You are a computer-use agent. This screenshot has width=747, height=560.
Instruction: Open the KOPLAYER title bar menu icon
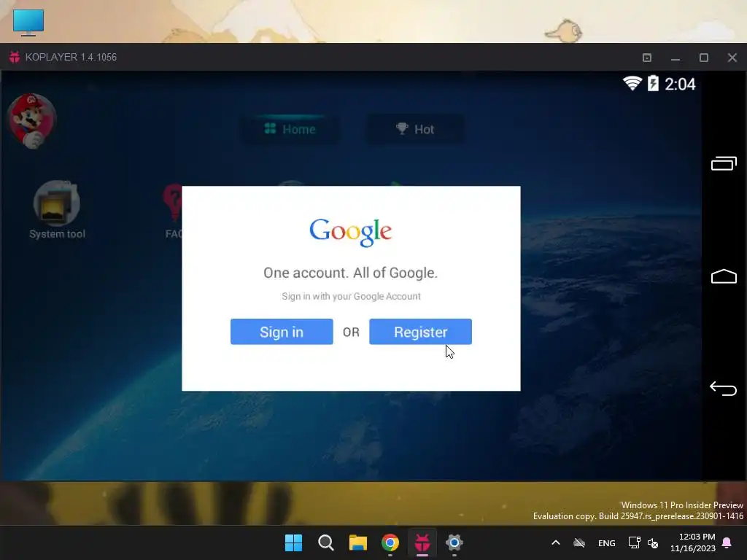[647, 58]
